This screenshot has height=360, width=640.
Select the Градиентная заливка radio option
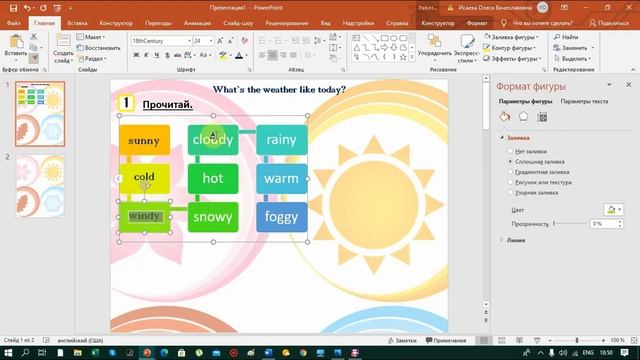tap(510, 172)
